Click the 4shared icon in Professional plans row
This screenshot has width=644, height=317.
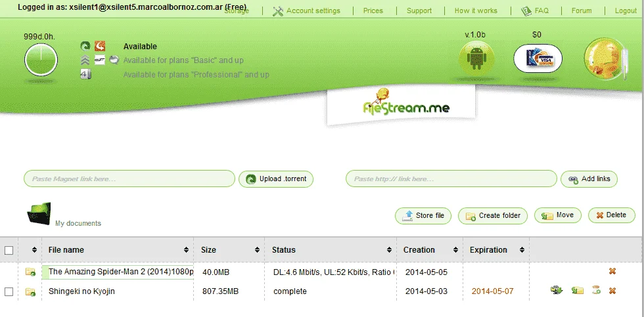(x=85, y=74)
